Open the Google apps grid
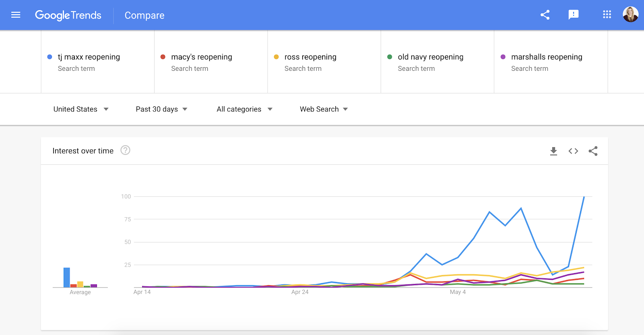Screen dimensions: 644x335 click(x=607, y=15)
